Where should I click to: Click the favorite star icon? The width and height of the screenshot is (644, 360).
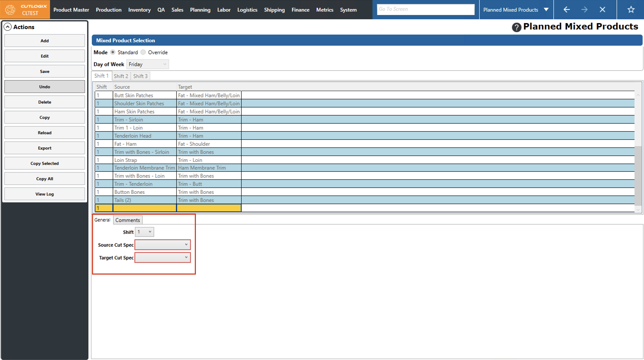point(631,10)
